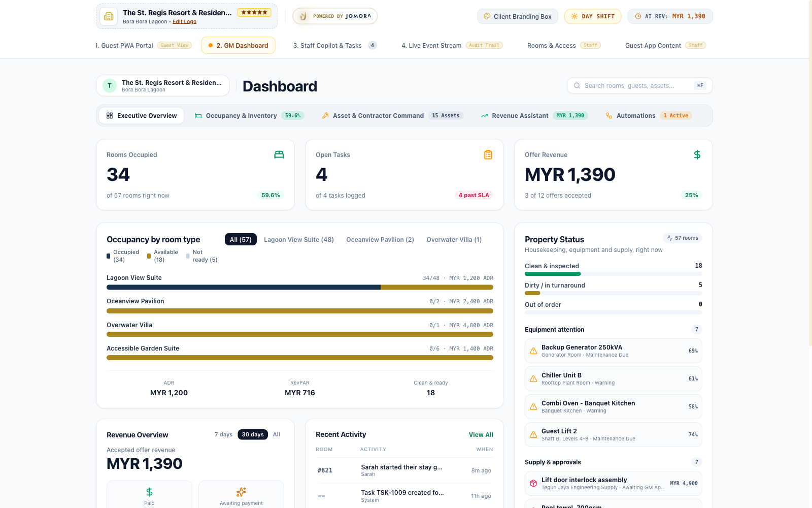This screenshot has height=508, width=812.
Task: Switch to Revenue Assistant tab
Action: coord(534,116)
